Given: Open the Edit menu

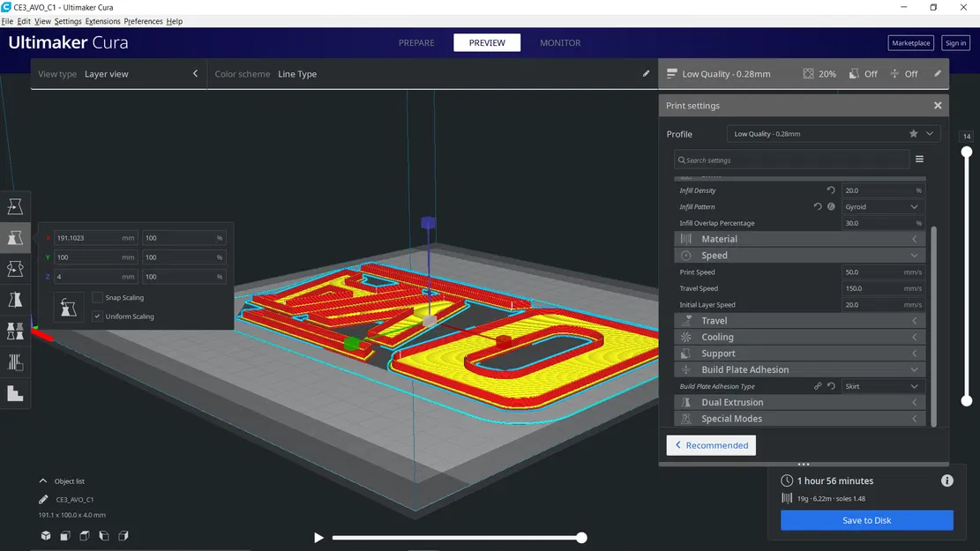Looking at the screenshot, I should click(24, 21).
